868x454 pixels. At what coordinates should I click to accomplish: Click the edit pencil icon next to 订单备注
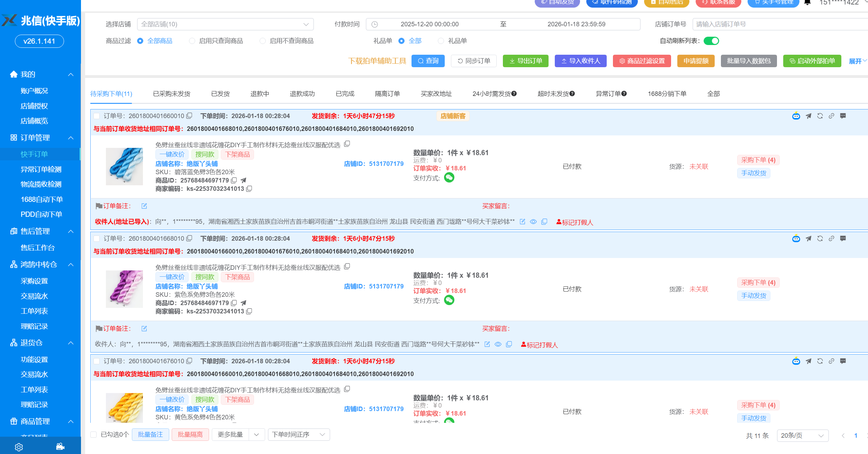coord(144,206)
